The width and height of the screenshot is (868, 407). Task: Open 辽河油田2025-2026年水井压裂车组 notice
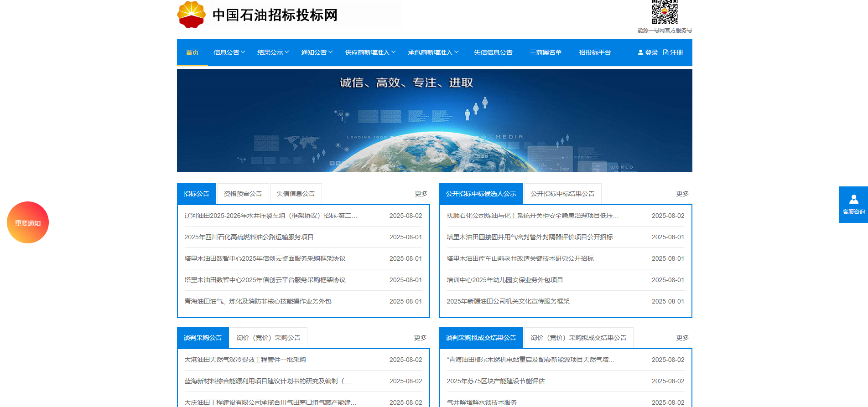point(271,216)
